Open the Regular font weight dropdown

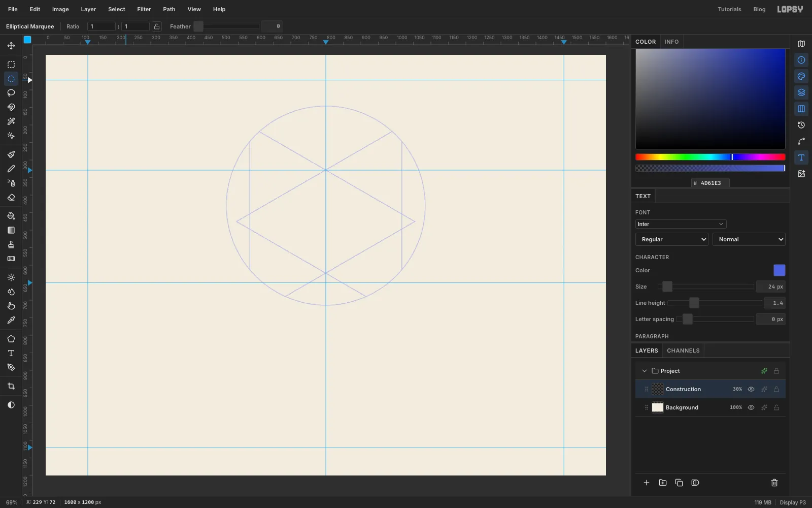click(672, 239)
